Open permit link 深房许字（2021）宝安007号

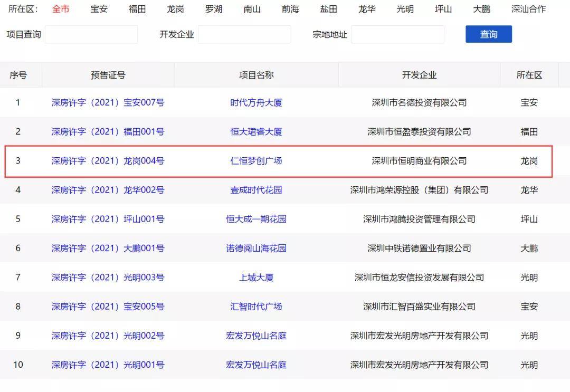pos(108,102)
